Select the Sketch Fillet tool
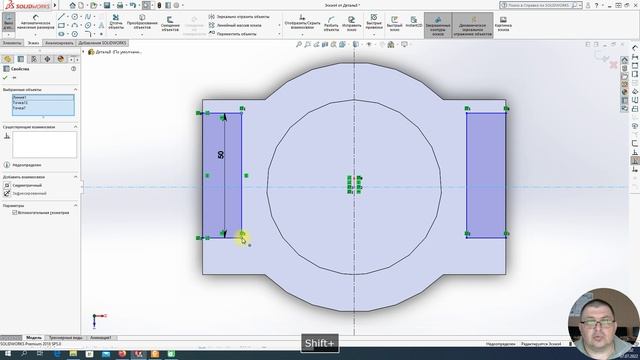The height and width of the screenshot is (360, 640). [88, 34]
